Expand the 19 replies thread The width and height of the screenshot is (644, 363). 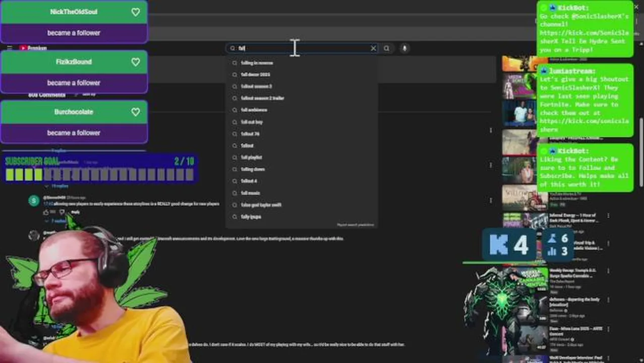coord(60,186)
